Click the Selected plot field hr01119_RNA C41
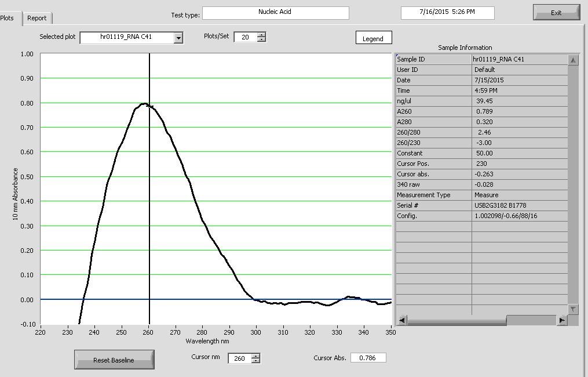Screen dimensions: 588x377 tap(127, 37)
